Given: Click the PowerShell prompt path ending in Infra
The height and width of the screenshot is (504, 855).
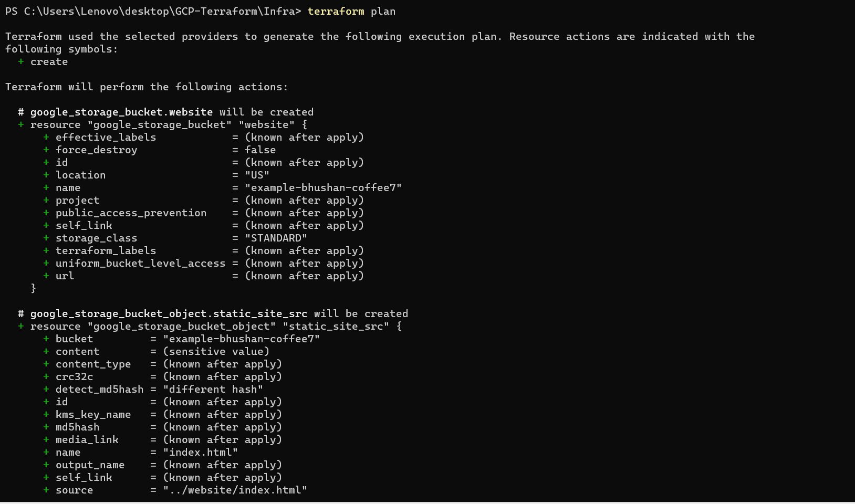Looking at the screenshot, I should (153, 12).
